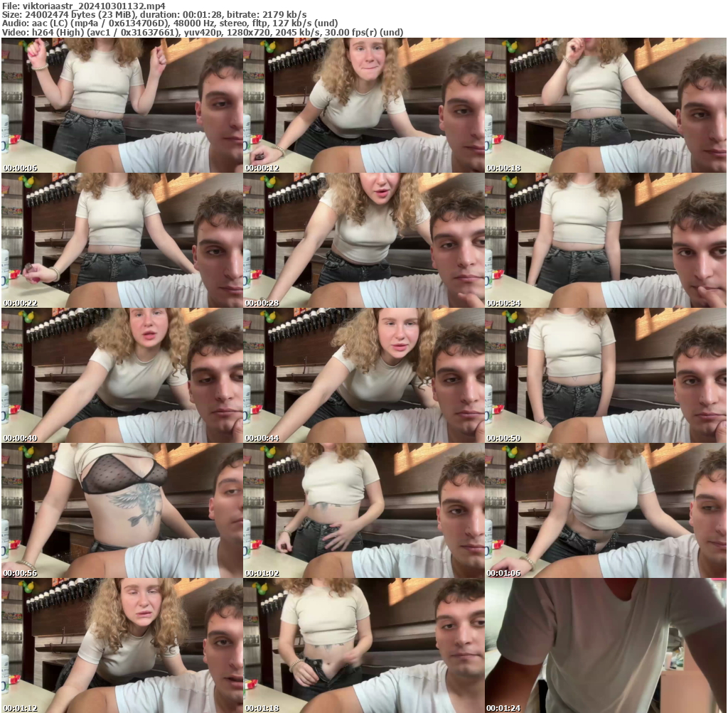Click the 00:00:06 timestamp label
Screen dimensions: 728x713
point(20,168)
